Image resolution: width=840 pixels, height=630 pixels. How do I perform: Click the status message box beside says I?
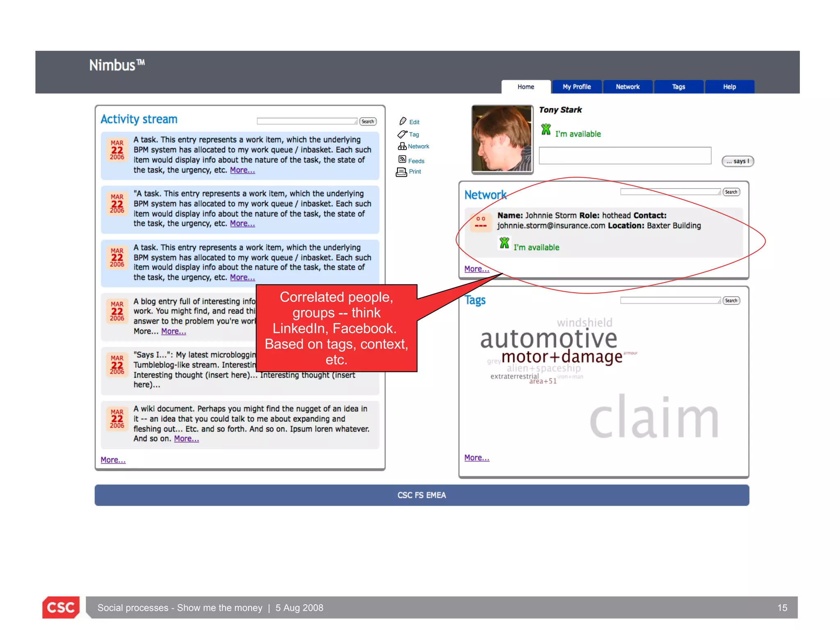(x=625, y=155)
